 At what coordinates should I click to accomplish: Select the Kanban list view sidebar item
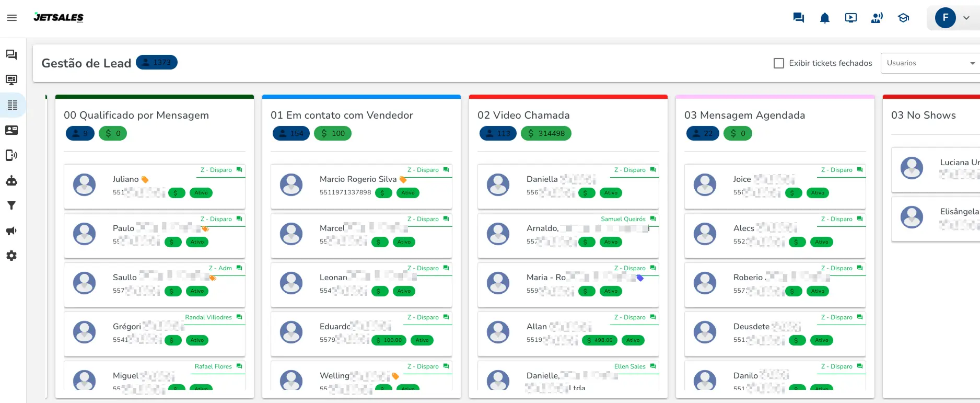(x=13, y=105)
